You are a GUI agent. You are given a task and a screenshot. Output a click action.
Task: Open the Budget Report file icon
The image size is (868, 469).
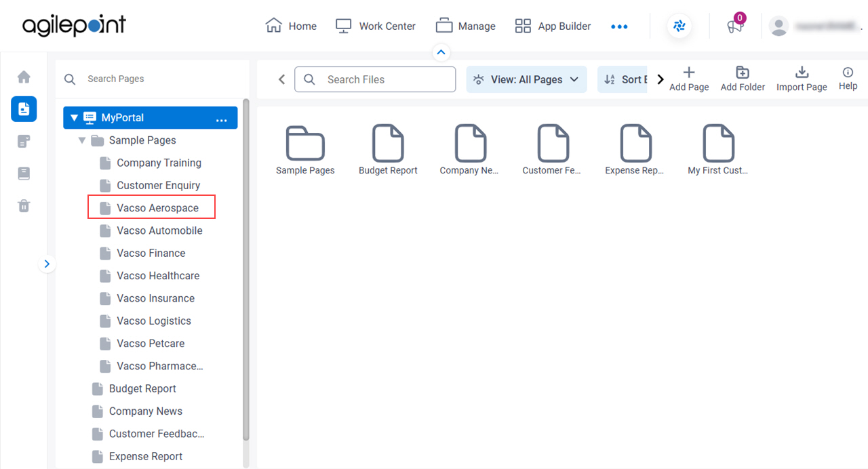(388, 150)
